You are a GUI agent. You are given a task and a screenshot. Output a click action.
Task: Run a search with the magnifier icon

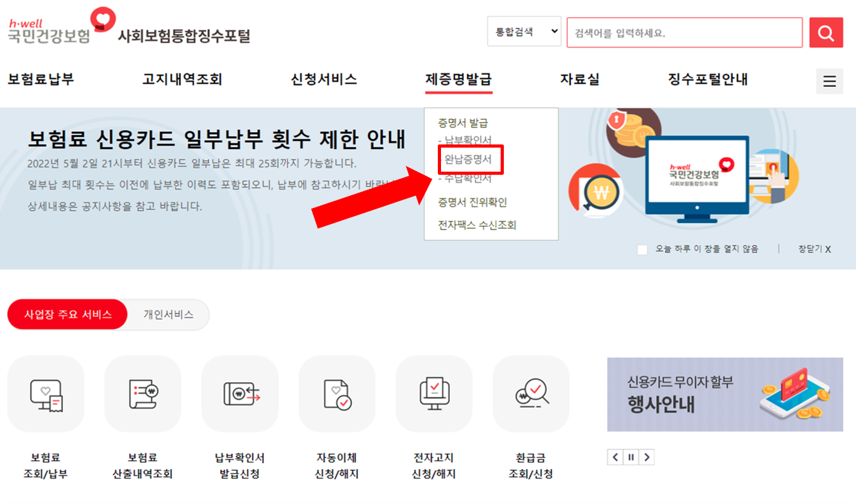coord(826,32)
